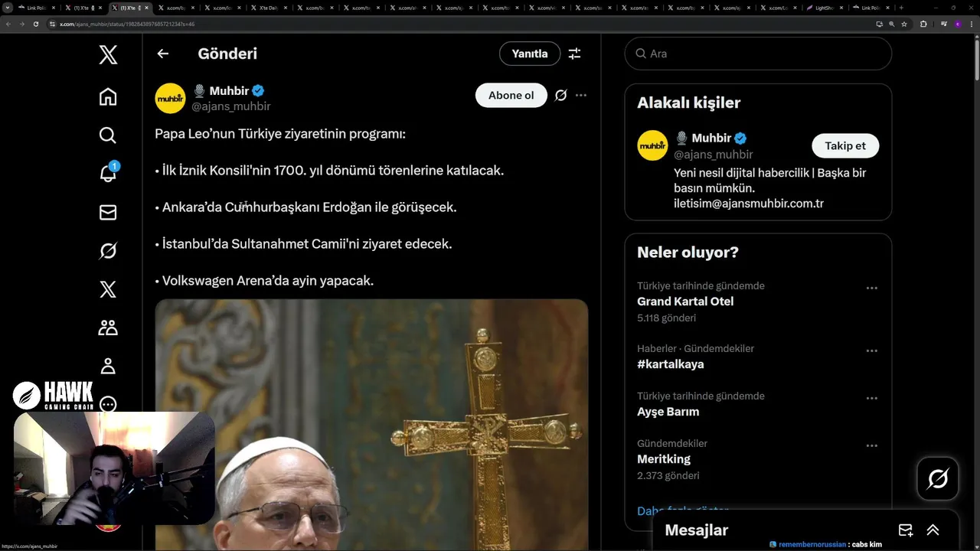
Task: Open the Explore search icon in sidebar
Action: [108, 135]
